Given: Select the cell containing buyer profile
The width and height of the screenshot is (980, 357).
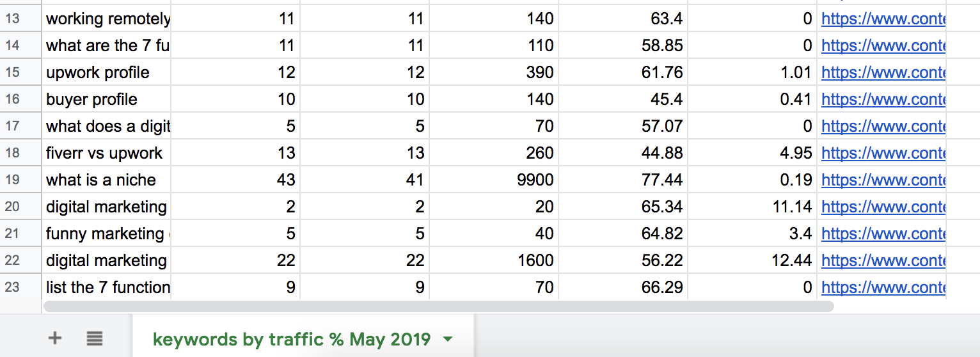Looking at the screenshot, I should [x=107, y=99].
